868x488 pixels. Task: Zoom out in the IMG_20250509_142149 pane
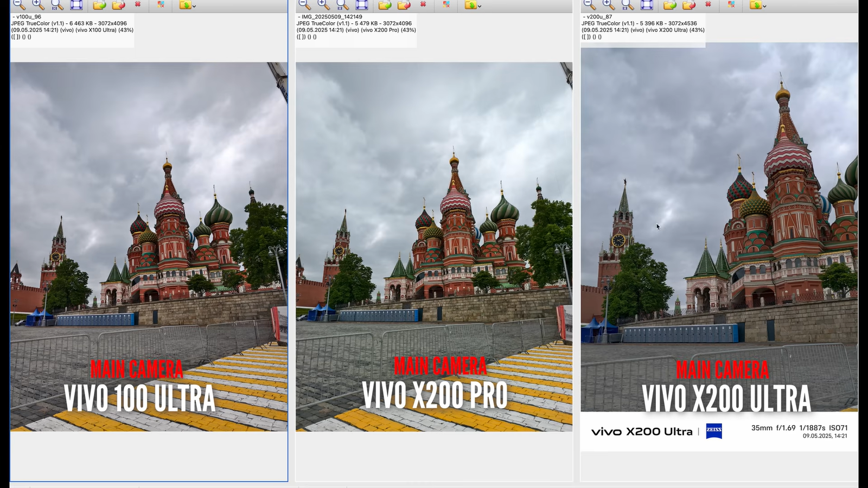304,5
